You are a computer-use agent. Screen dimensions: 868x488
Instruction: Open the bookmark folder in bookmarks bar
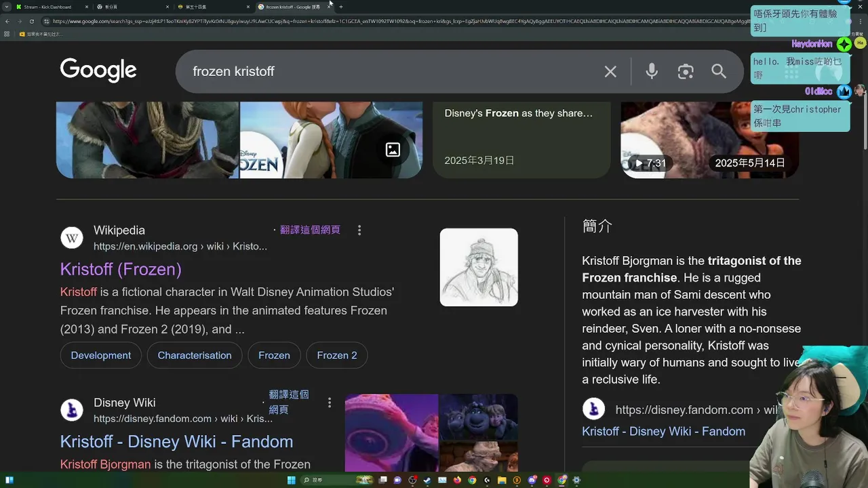click(x=41, y=34)
